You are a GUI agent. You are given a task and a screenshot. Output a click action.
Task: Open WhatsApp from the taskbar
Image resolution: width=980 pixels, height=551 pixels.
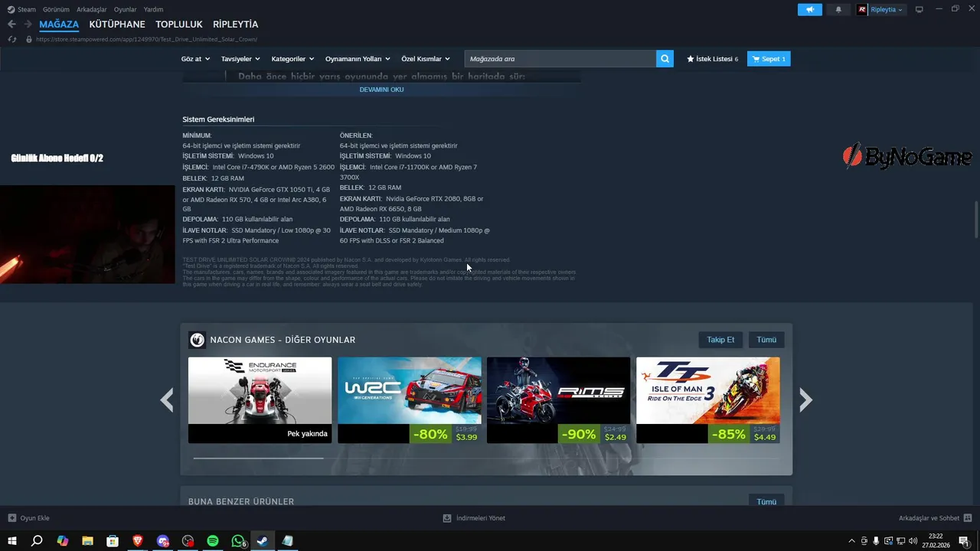pyautogui.click(x=238, y=540)
